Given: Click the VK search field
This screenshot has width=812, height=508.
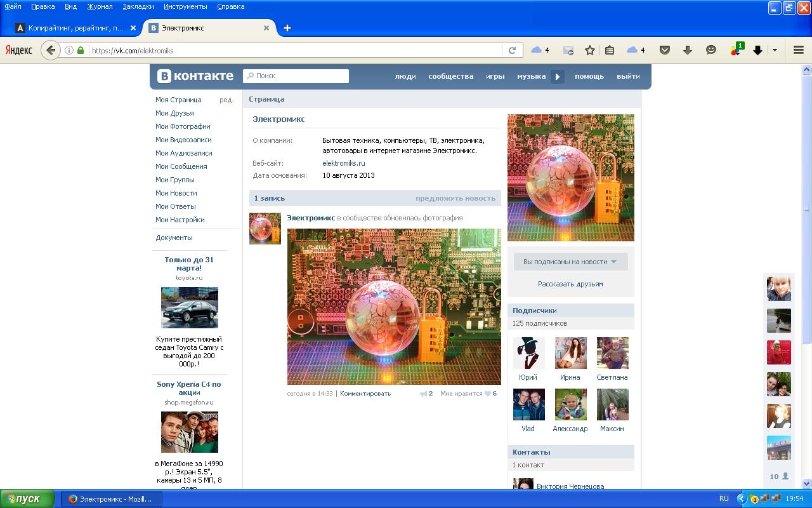Looking at the screenshot, I should (x=296, y=76).
